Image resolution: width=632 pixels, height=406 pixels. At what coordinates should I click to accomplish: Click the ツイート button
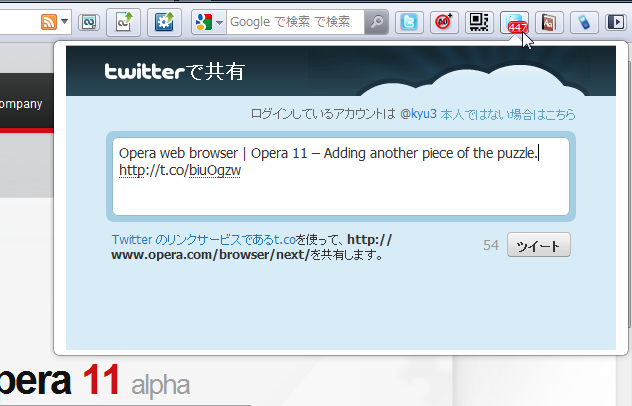[538, 245]
